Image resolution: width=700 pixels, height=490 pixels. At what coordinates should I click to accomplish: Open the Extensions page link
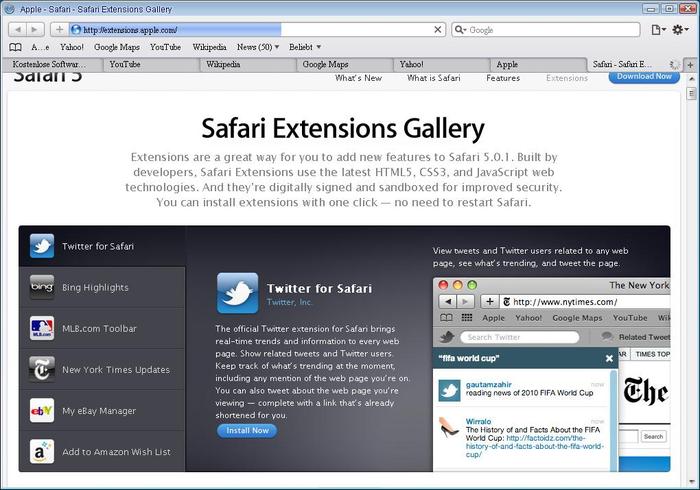(x=567, y=78)
